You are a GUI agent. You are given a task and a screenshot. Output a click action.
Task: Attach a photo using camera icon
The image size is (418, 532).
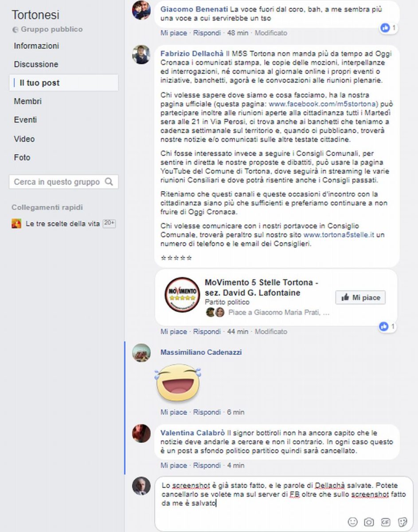[x=369, y=522]
